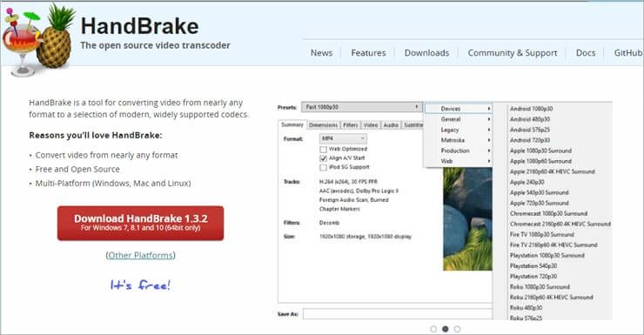Open the Presets Fast 1080p30 dropdown

coord(362,107)
